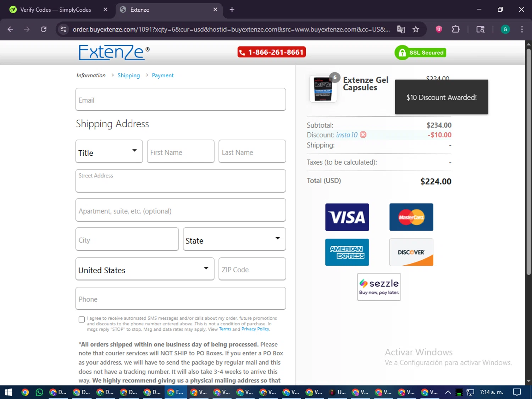Check the SMS messages agreement checkbox
Screen dimensions: 532x399
(82, 320)
